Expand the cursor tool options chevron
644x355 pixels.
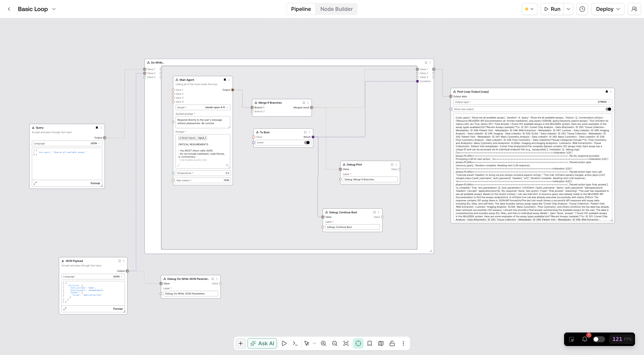click(x=314, y=343)
